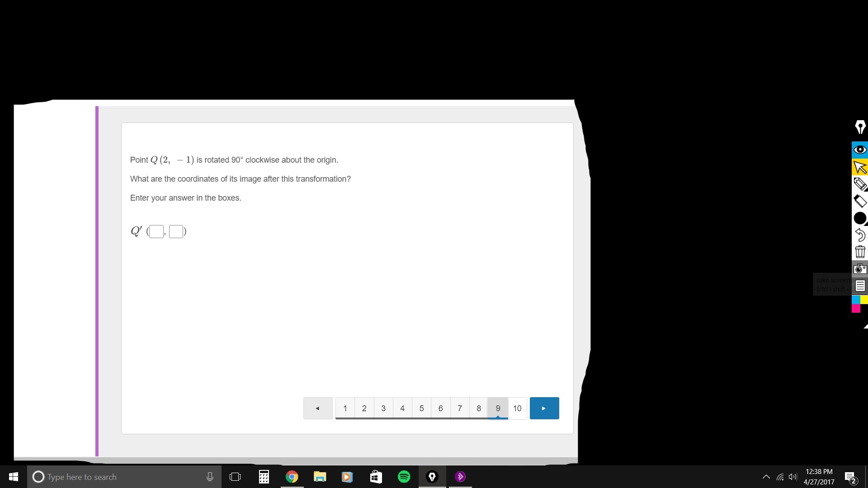Select the pencil drawing tool
The height and width of the screenshot is (488, 868).
point(860,184)
